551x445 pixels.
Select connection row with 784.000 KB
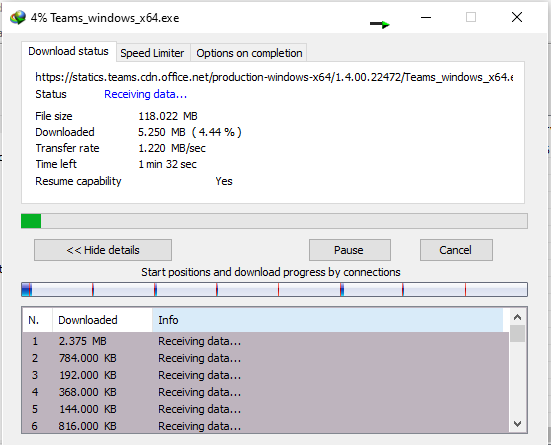tap(266, 358)
